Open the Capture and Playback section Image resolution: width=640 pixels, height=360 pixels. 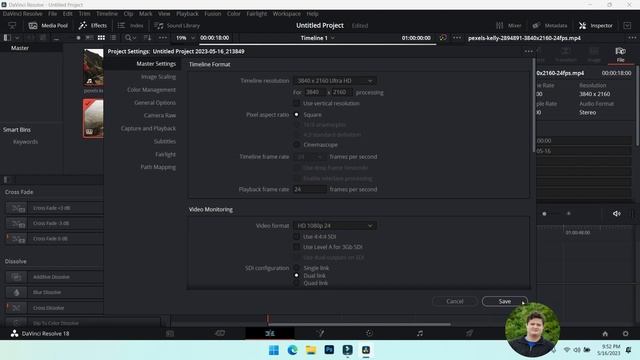(148, 128)
